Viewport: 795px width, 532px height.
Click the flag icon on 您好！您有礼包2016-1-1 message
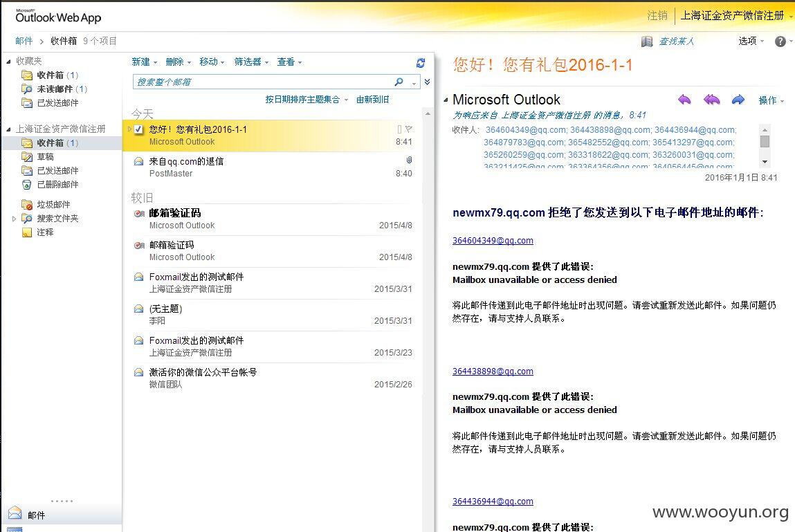click(x=409, y=129)
